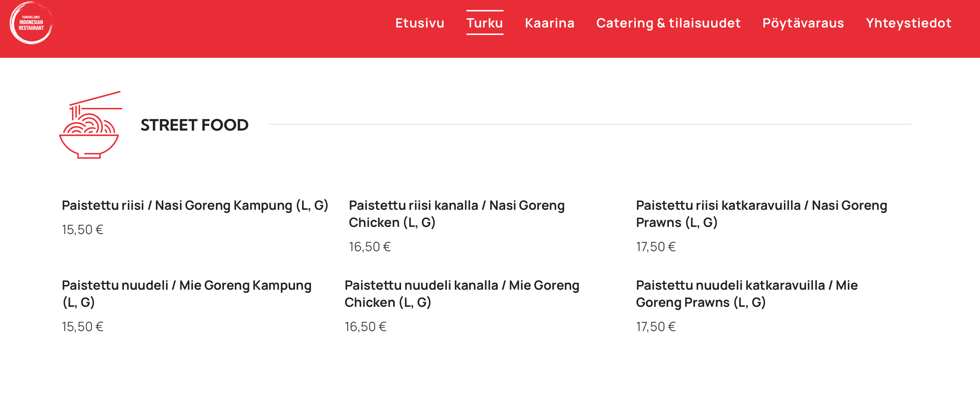This screenshot has width=980, height=406.
Task: Click the 17,50 € price under Nasi Goreng Prawns
Action: (x=655, y=247)
